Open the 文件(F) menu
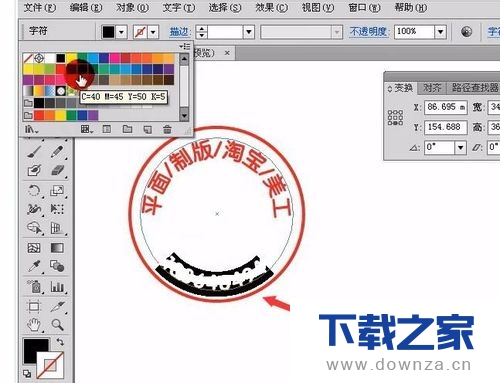Viewport: 500px width, 383px height. click(40, 7)
